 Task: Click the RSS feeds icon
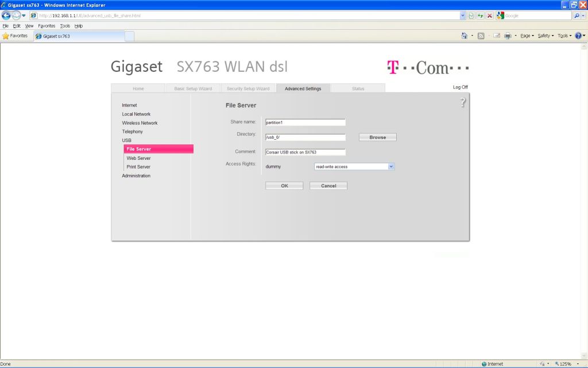tap(481, 36)
